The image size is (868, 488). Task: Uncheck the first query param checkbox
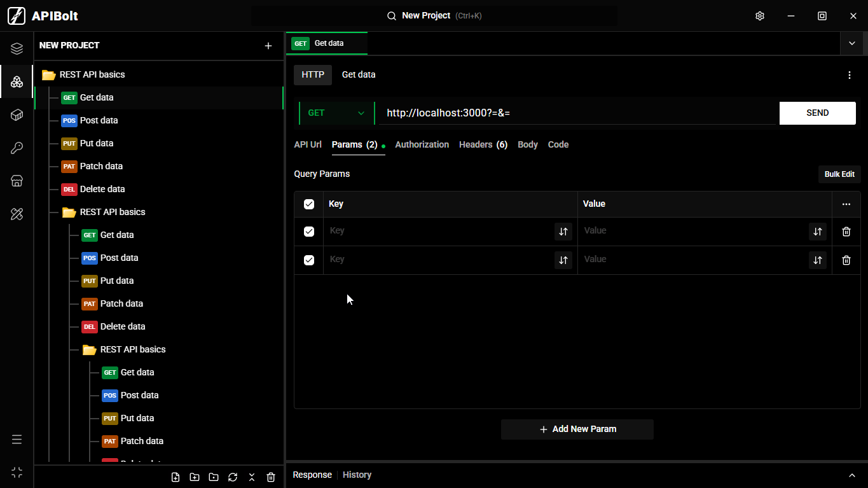(x=309, y=232)
